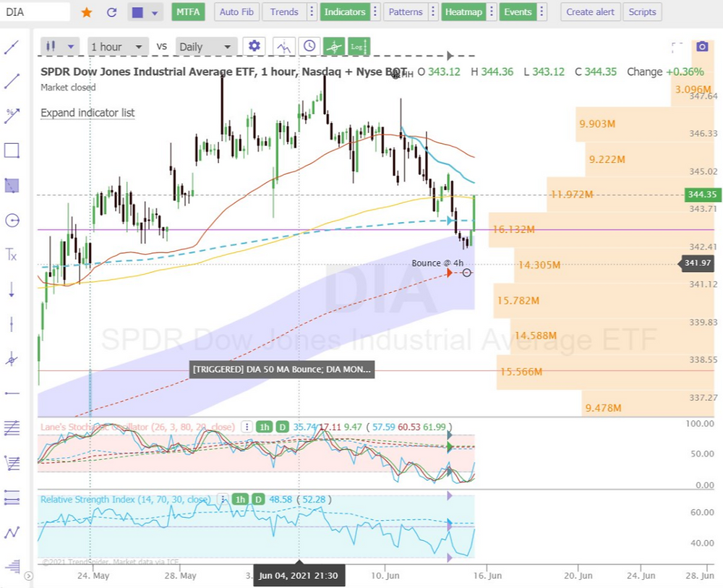Select the down arrow marker tool
Screen dimensions: 723x588
[x=12, y=289]
